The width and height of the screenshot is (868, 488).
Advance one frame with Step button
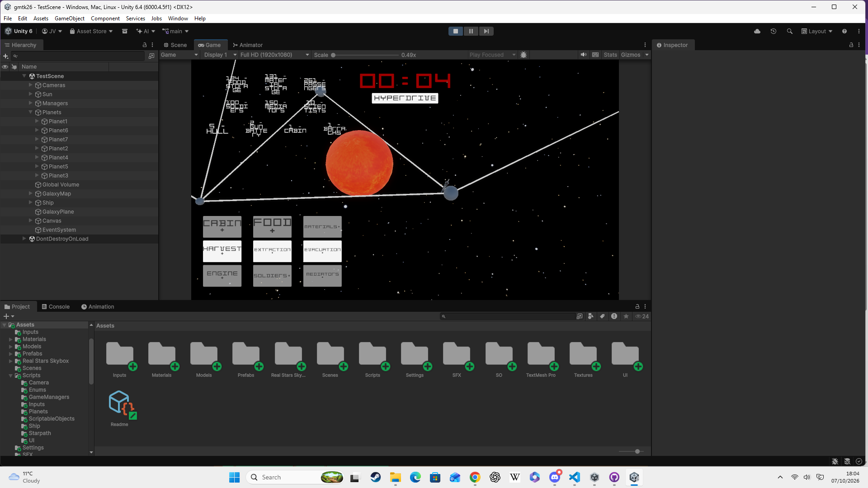click(486, 31)
